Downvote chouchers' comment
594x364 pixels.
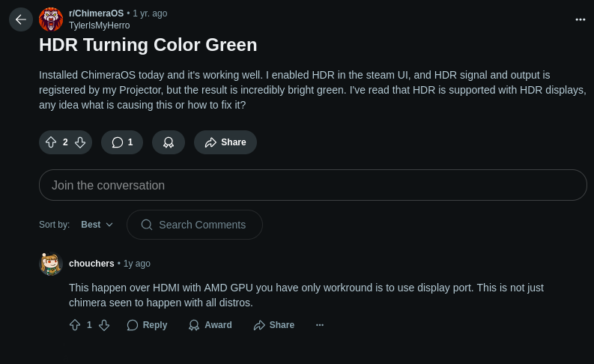point(104,325)
